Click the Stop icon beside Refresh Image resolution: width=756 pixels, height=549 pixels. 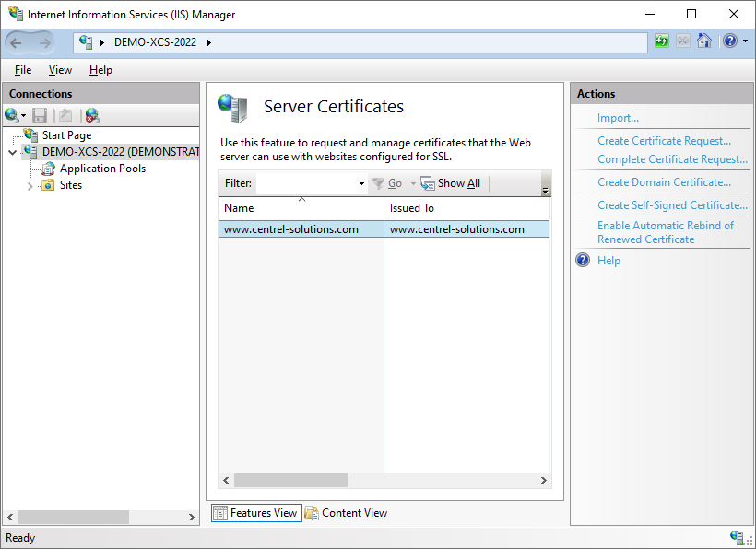click(x=683, y=41)
